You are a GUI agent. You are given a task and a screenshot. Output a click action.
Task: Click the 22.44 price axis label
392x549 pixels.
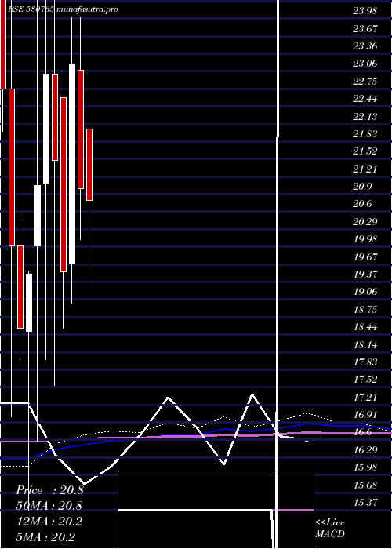pyautogui.click(x=365, y=99)
